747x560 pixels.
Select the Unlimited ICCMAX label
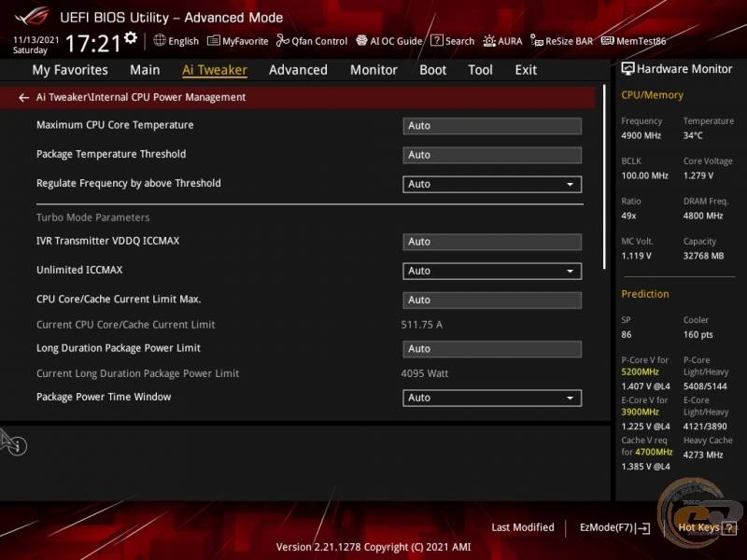click(79, 270)
